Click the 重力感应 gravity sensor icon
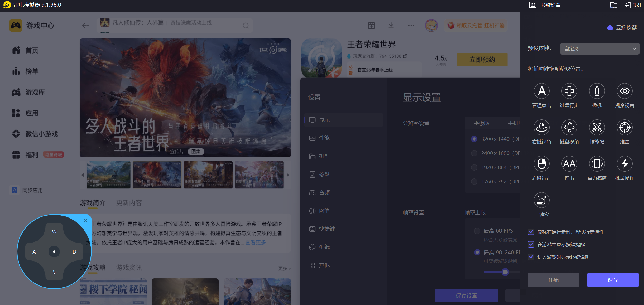The image size is (644, 305). pyautogui.click(x=597, y=164)
